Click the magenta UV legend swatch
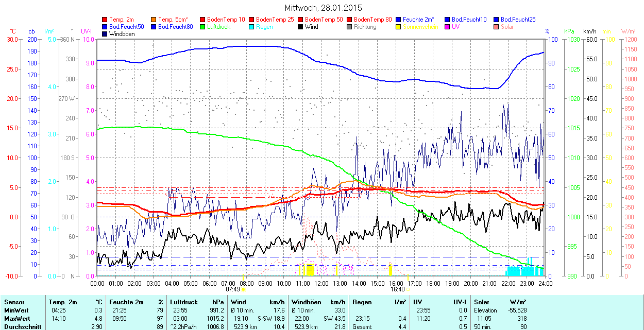Screen dimensions: 644x330 click(x=446, y=27)
